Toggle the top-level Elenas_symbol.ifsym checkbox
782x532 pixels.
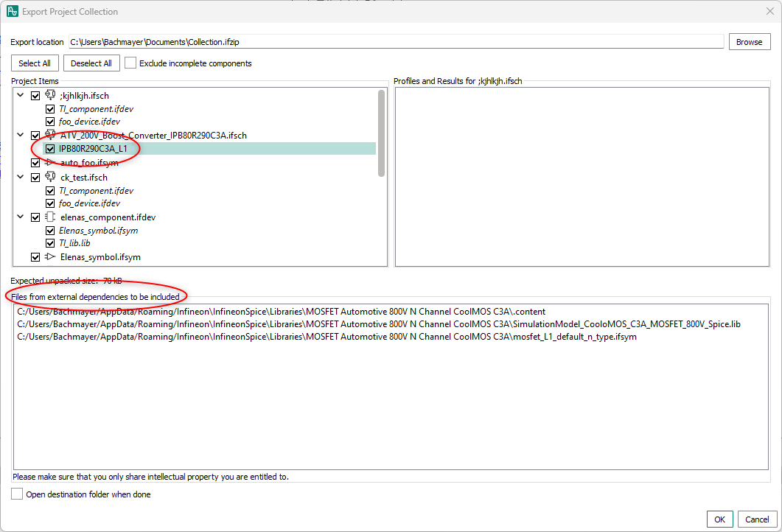coord(35,257)
